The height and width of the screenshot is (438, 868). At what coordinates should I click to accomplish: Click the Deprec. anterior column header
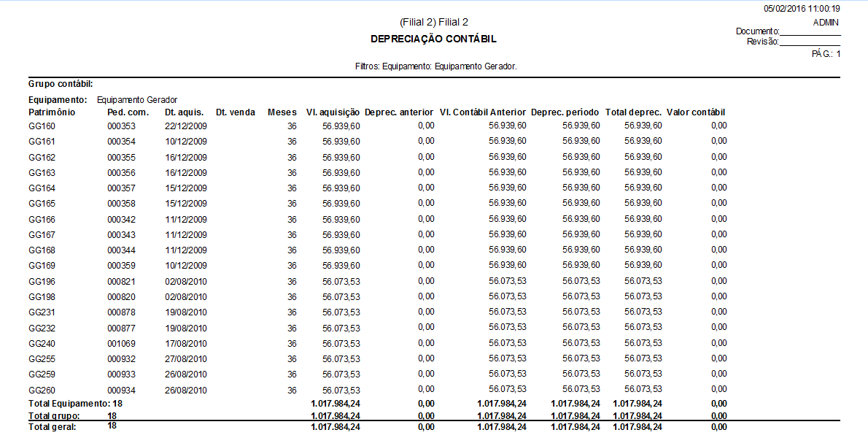point(399,112)
